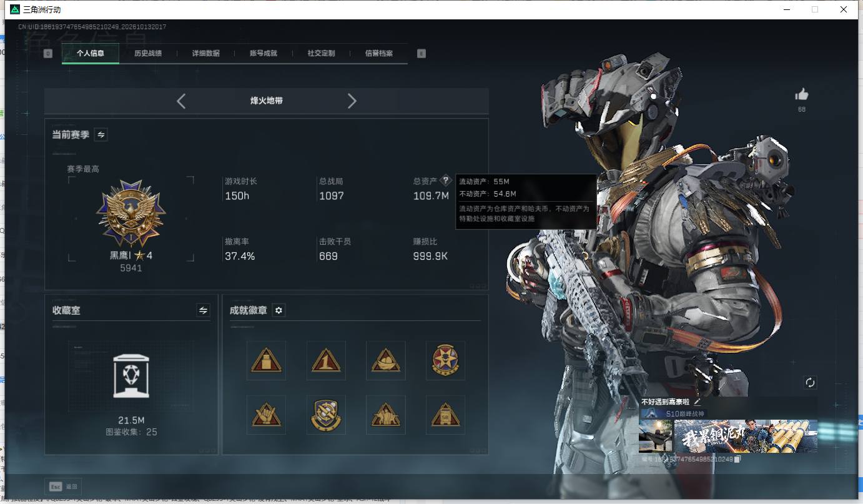This screenshot has height=504, width=863.
Task: Select the number 1 triangle achievement badge
Action: pos(326,360)
